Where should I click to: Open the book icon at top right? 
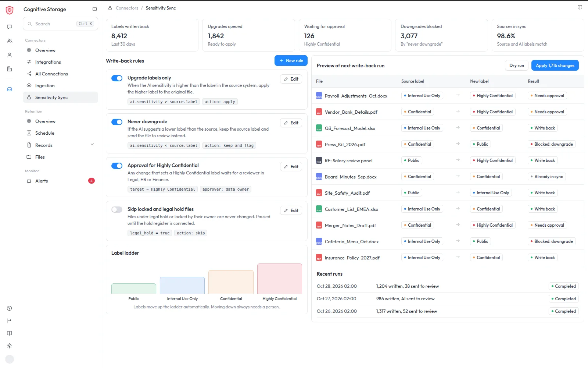(x=580, y=7)
